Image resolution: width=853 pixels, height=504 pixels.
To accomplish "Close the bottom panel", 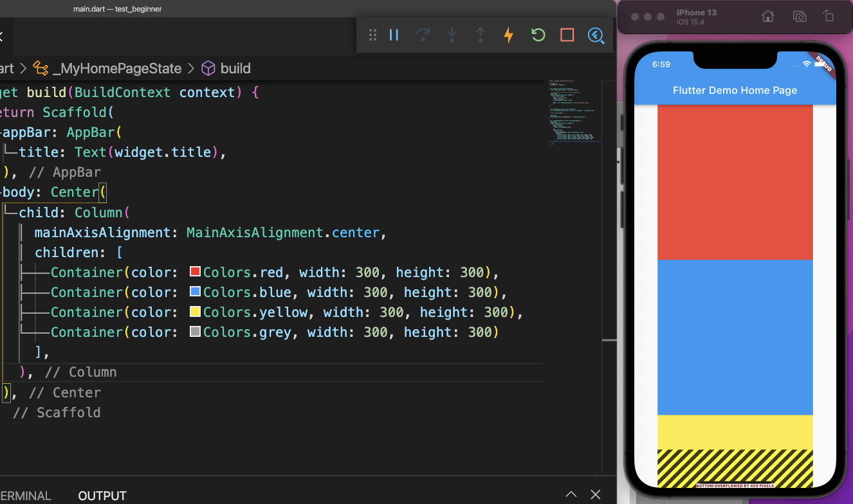I will [x=596, y=494].
